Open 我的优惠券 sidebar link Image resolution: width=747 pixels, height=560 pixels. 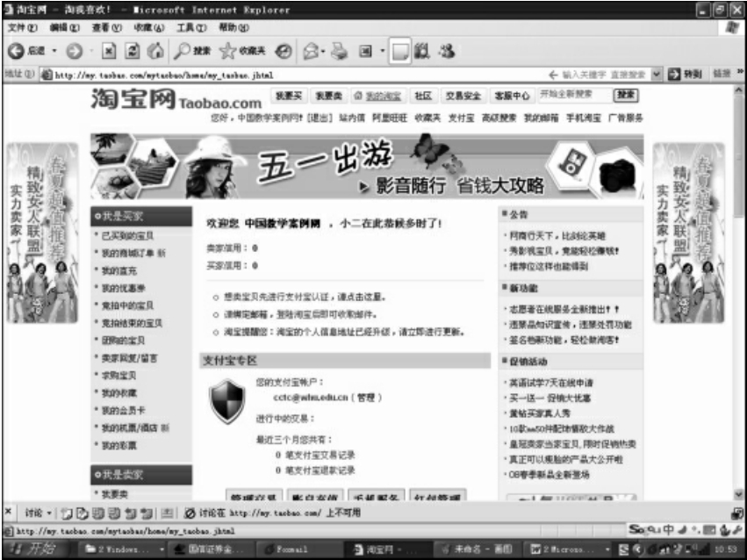tap(124, 288)
